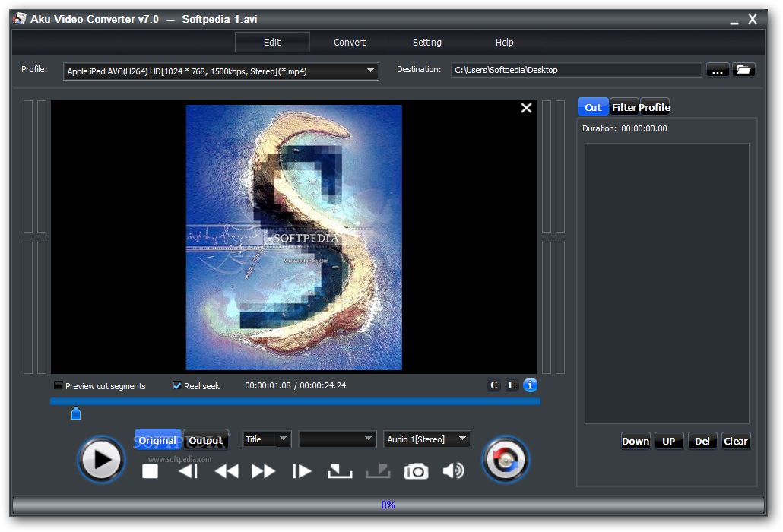Viewport: 783px width, 532px height.
Task: Click the speaker volume icon
Action: point(453,470)
